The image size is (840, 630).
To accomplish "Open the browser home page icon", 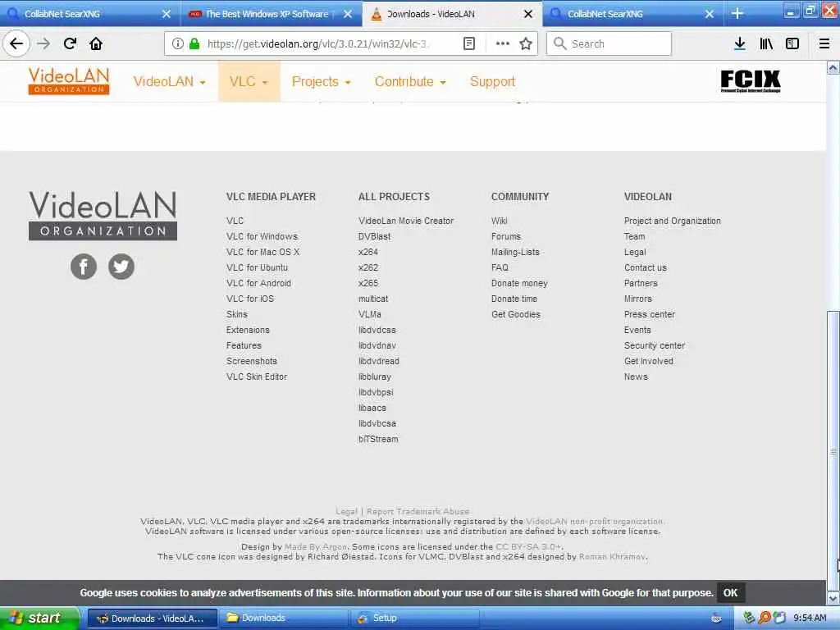I will click(x=96, y=43).
